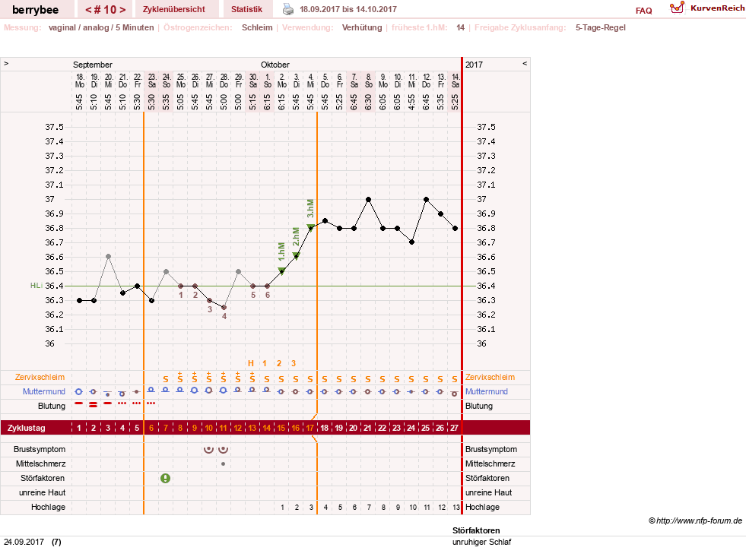This screenshot has height=560, width=746.
Task: Click the Blutung bar on cycle day 1
Action: 79,403
